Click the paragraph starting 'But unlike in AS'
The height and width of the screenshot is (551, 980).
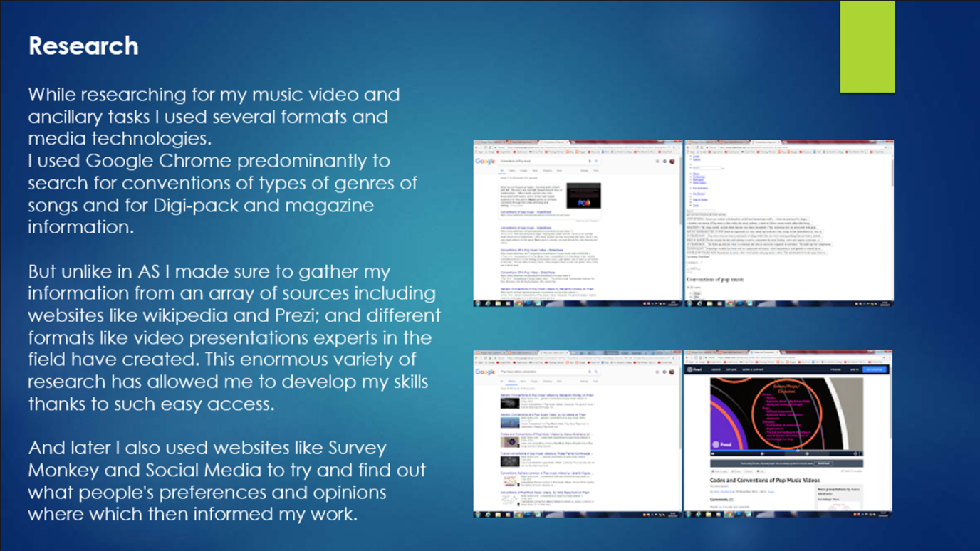coord(234,338)
